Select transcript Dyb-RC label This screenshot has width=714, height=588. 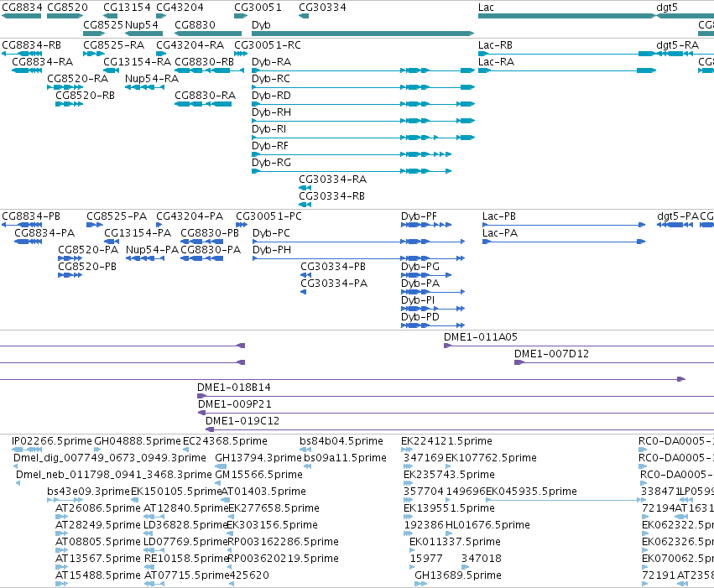[271, 79]
